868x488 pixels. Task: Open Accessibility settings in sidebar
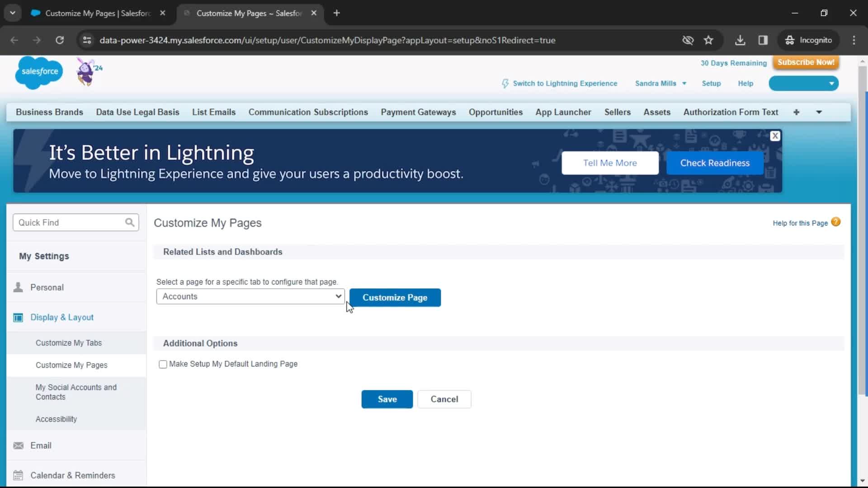click(56, 419)
